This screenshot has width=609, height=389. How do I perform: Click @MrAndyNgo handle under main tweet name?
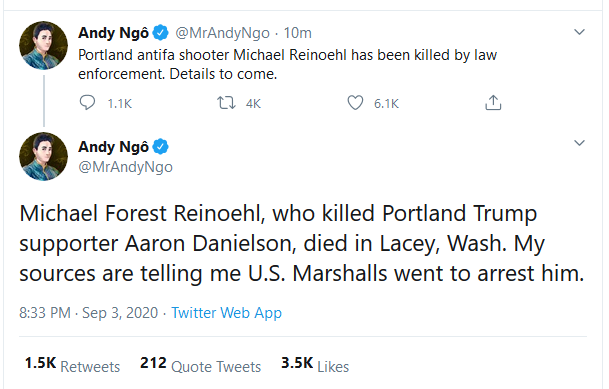click(125, 167)
